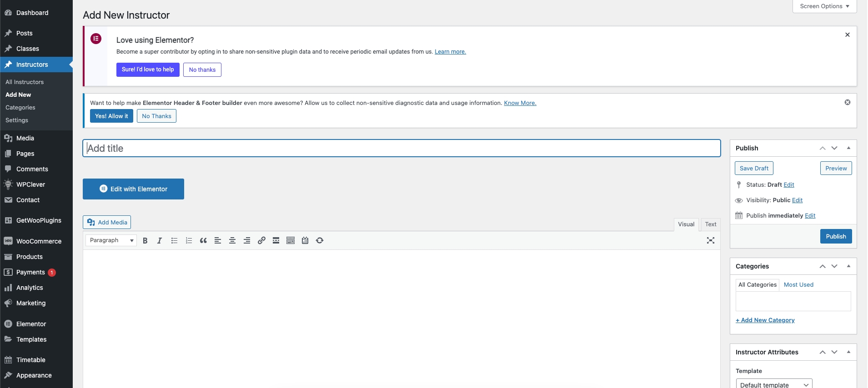Image resolution: width=868 pixels, height=388 pixels.
Task: Collapse the Categories panel
Action: click(848, 266)
